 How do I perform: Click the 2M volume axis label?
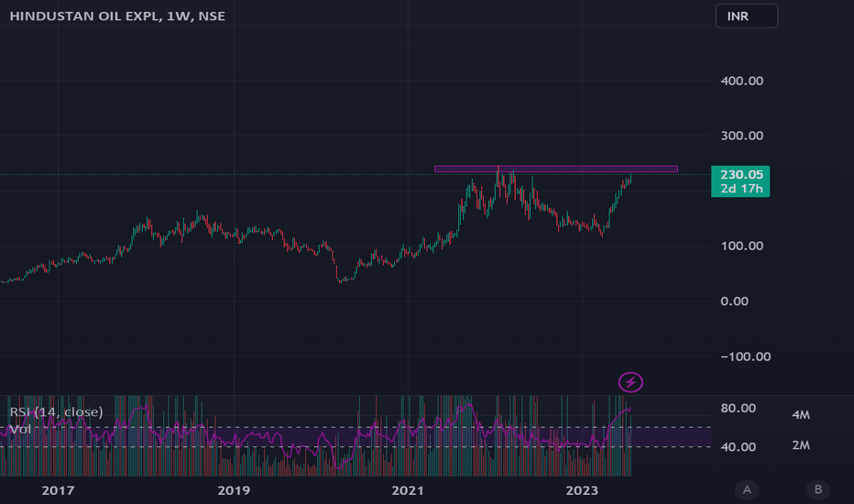(x=801, y=445)
